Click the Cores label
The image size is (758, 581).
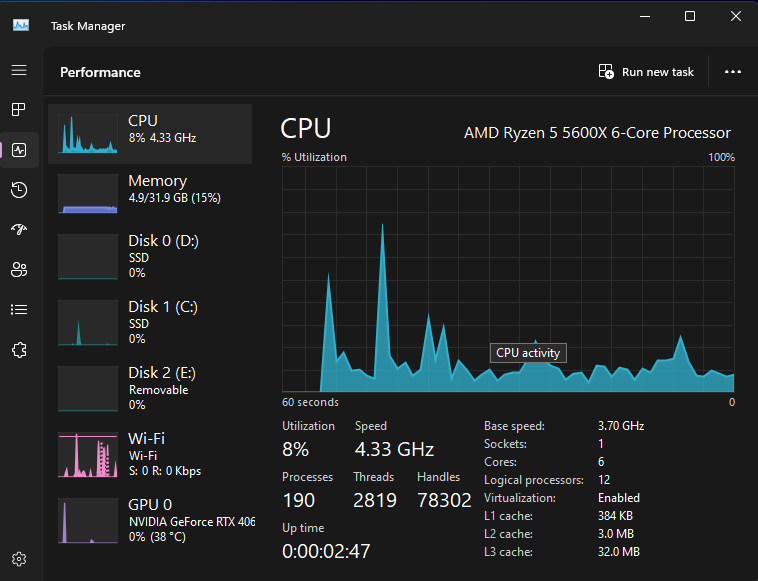click(x=500, y=462)
